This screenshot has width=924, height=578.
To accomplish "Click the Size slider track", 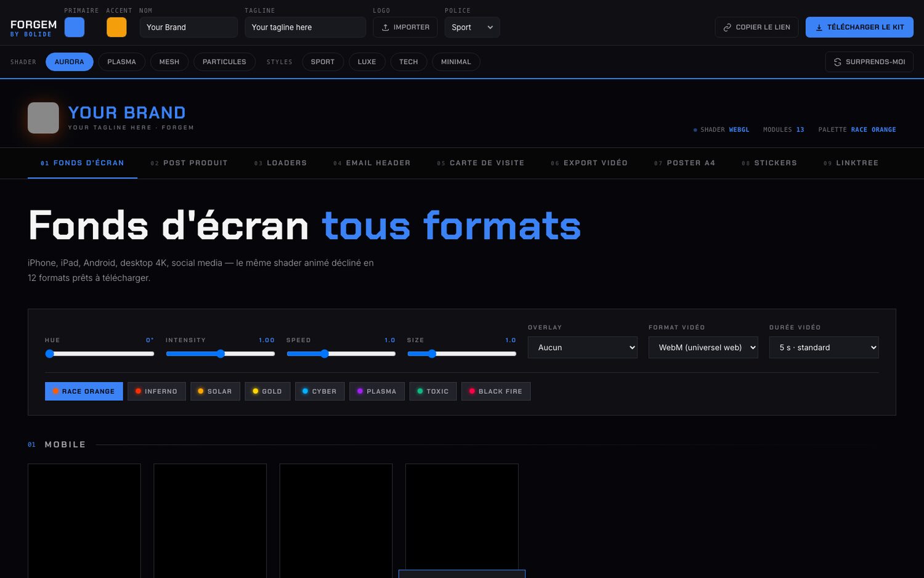I will [461, 354].
